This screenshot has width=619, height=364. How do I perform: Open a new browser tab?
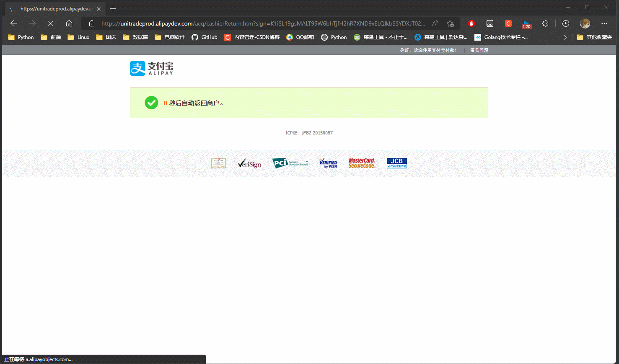pyautogui.click(x=113, y=8)
